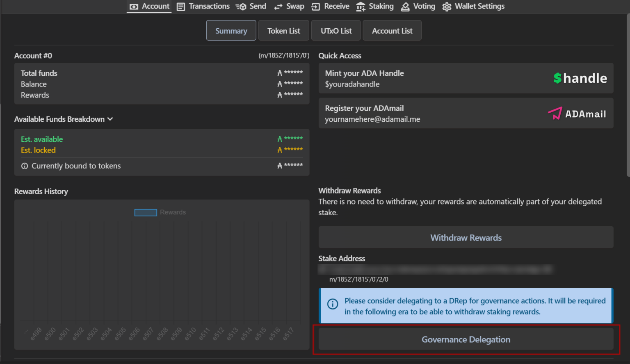Click the Account wallet icon in top navigation

click(x=134, y=7)
